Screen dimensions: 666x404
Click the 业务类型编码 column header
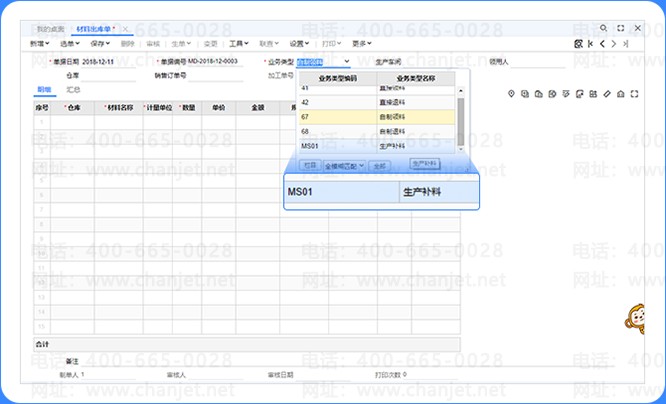click(x=338, y=79)
